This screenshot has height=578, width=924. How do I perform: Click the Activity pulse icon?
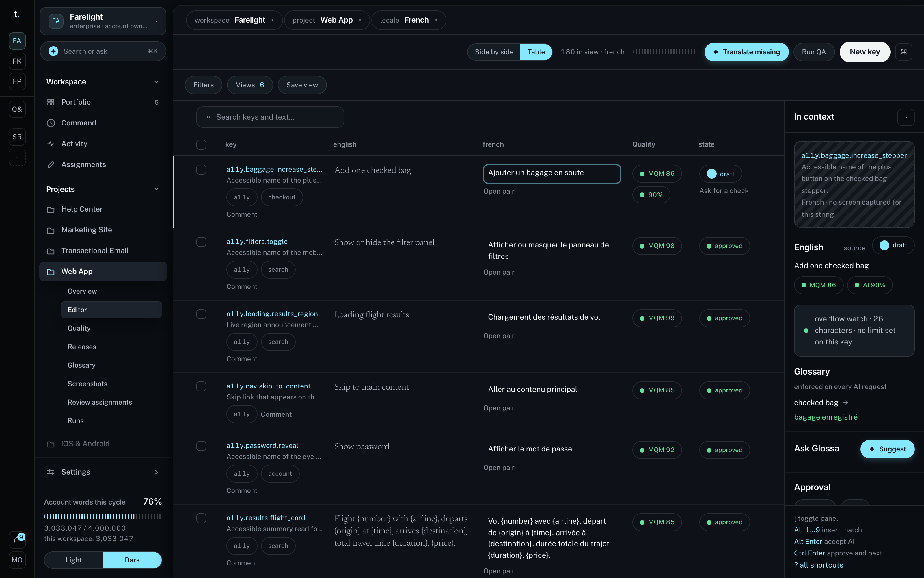51,144
